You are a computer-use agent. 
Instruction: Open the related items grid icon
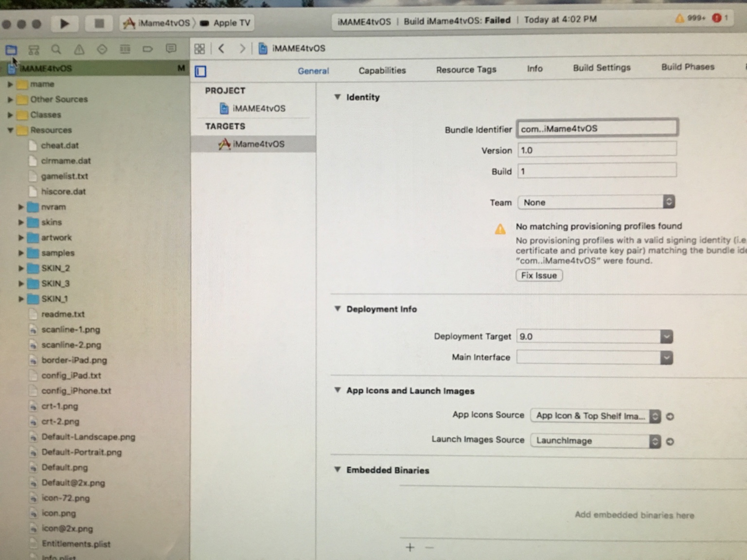click(199, 49)
